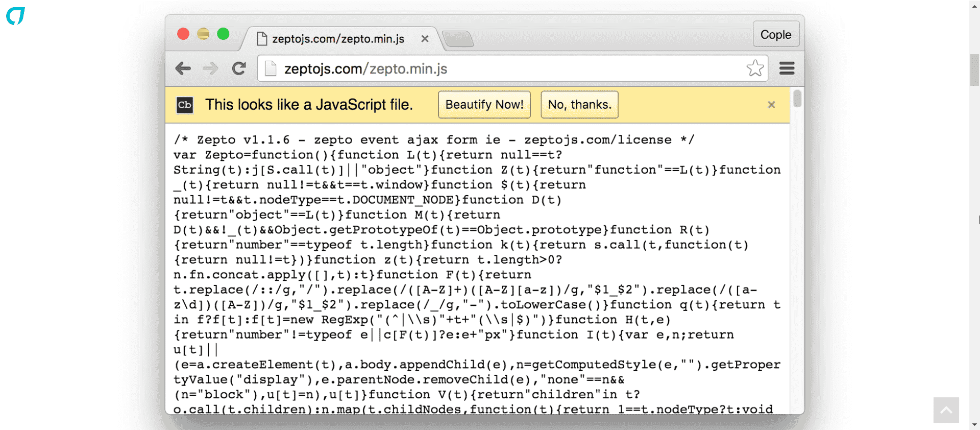Click the Cb extension icon in yellow bar
The width and height of the screenshot is (980, 430).
(185, 105)
